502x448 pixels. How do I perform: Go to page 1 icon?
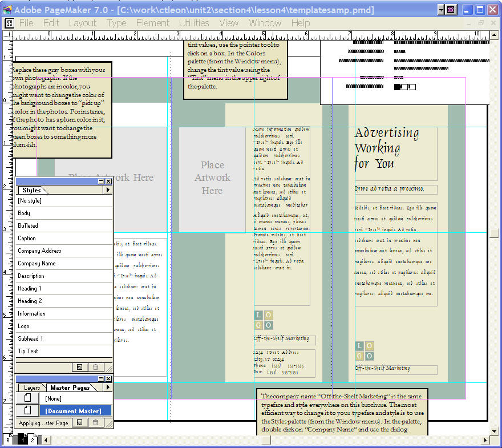pyautogui.click(x=23, y=439)
